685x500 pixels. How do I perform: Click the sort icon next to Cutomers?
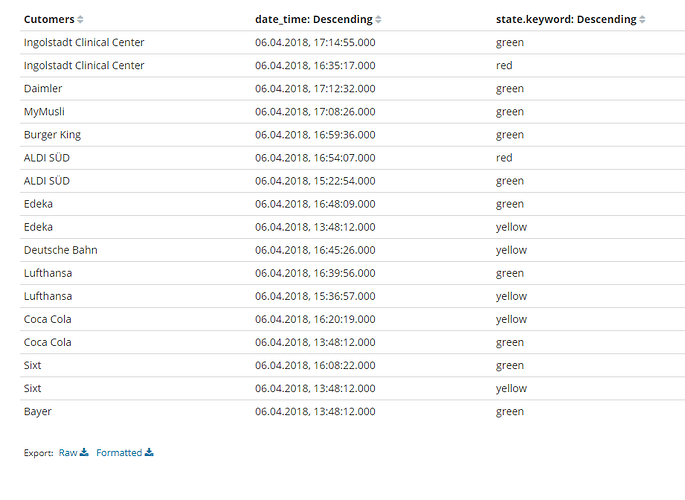81,20
